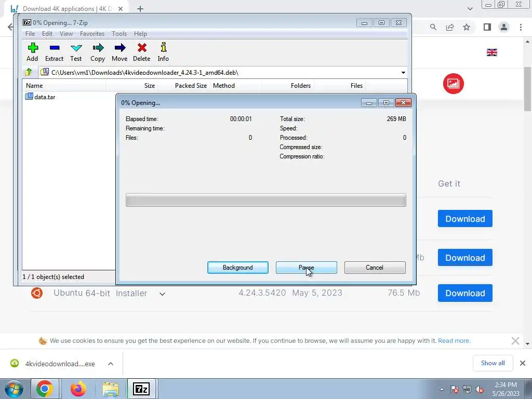Image resolution: width=532 pixels, height=399 pixels.
Task: Sort by the Size column header
Action: click(131, 86)
